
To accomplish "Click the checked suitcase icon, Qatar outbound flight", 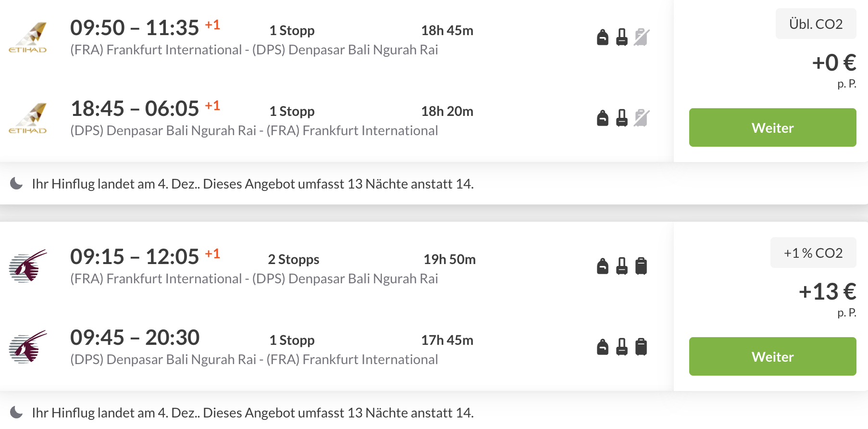I will 641,266.
